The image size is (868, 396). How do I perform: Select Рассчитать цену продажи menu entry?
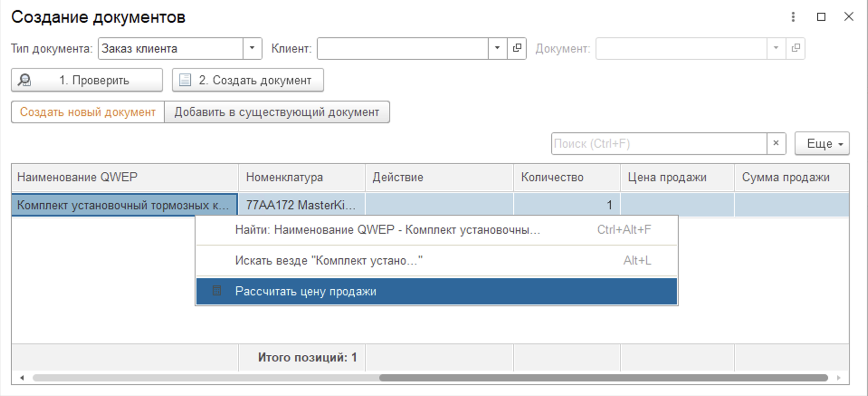pyautogui.click(x=437, y=291)
